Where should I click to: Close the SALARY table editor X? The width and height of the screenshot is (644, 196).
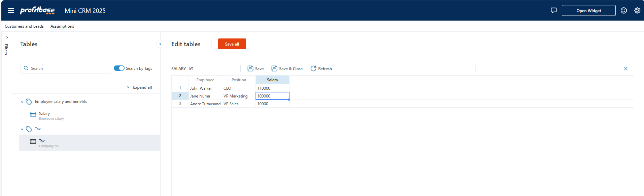pyautogui.click(x=626, y=68)
